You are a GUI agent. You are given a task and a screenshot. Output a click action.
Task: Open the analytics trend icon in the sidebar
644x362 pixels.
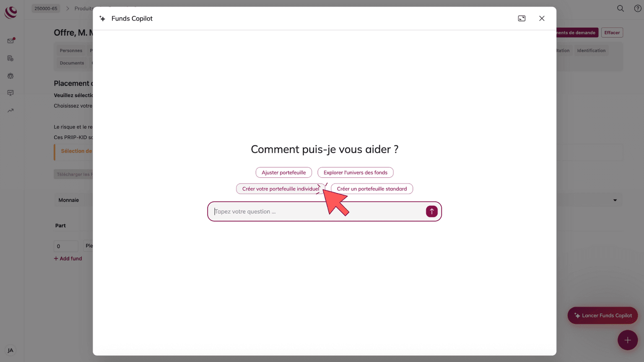click(10, 111)
